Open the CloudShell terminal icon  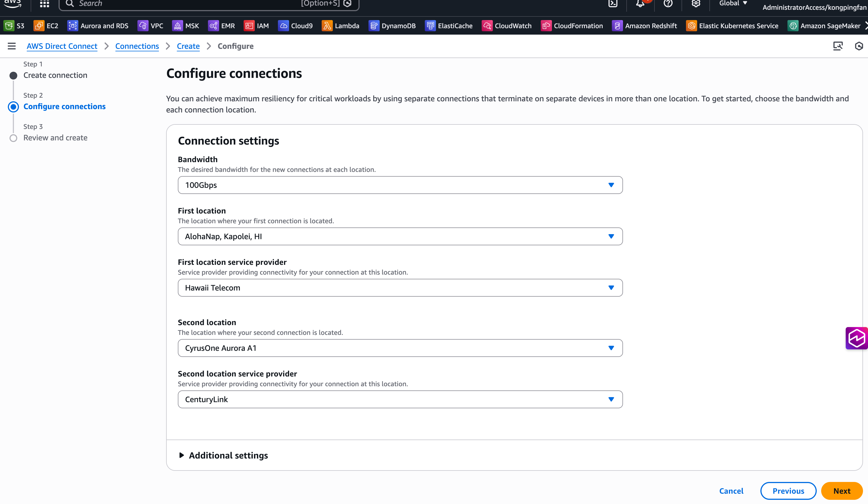click(x=613, y=3)
